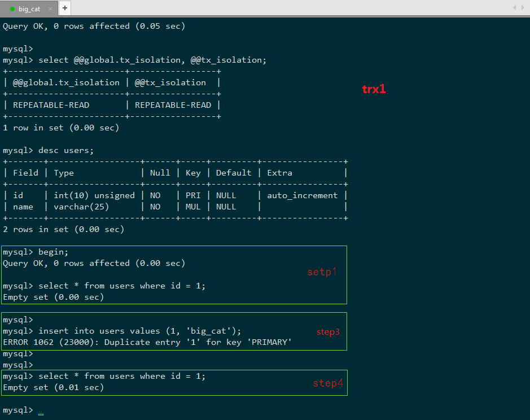Click the 'MUL' key value
This screenshot has width=530, height=420.
click(x=193, y=207)
